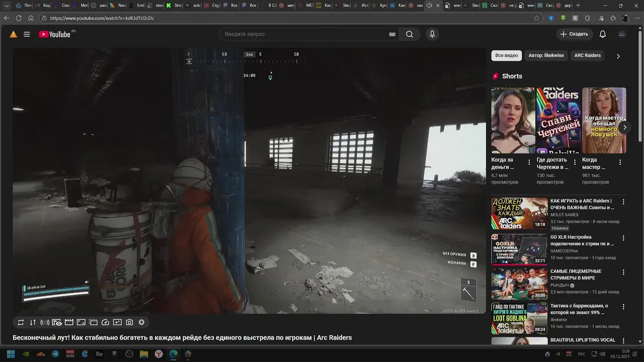Image resolution: width=644 pixels, height=362 pixels.
Task: Bookmark the page with the star icon
Action: click(x=537, y=18)
